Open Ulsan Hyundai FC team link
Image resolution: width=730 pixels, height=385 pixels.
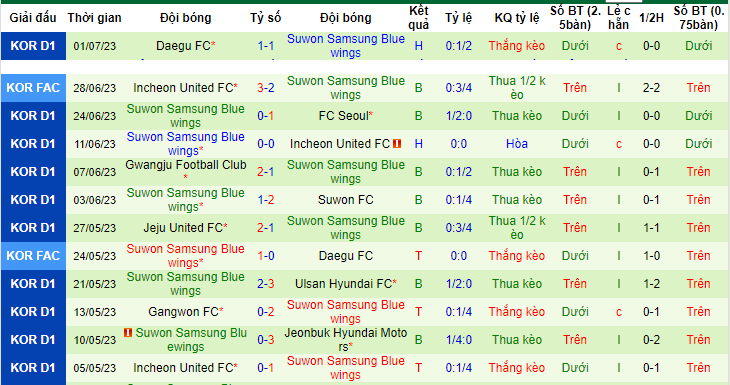345,284
